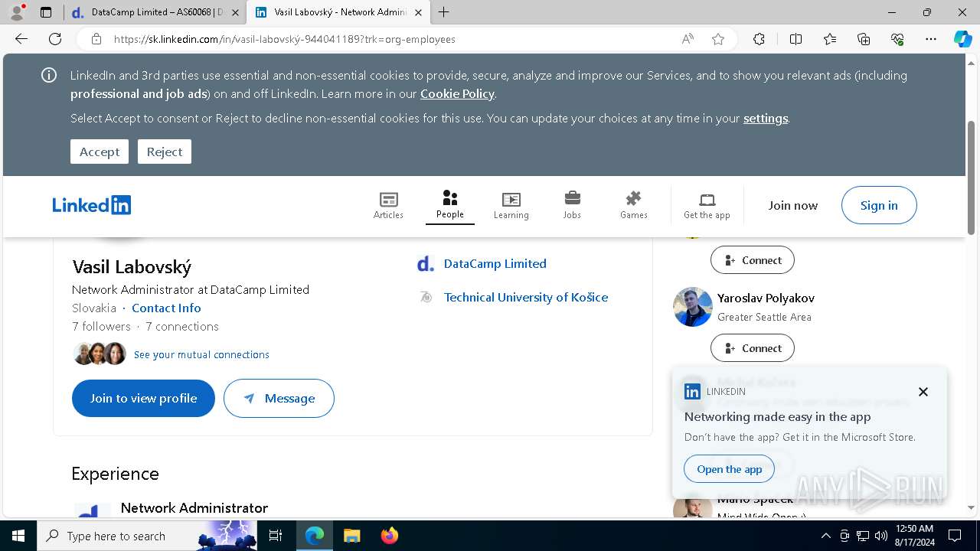This screenshot has height=551, width=980.
Task: Reject non-essential cookies
Action: (165, 152)
